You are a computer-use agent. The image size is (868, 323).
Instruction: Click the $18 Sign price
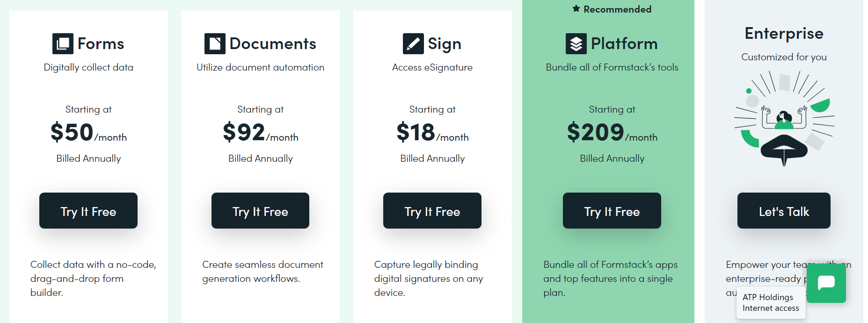pos(416,132)
